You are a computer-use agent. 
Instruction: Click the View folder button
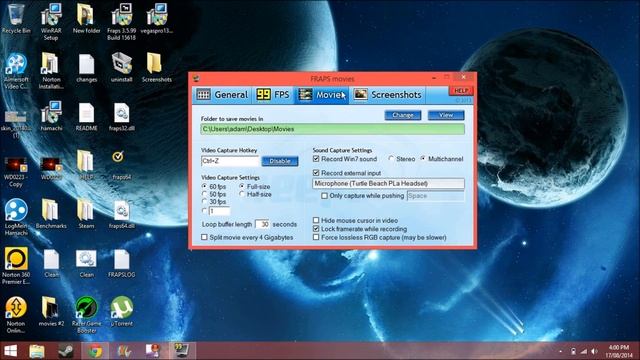pos(446,115)
